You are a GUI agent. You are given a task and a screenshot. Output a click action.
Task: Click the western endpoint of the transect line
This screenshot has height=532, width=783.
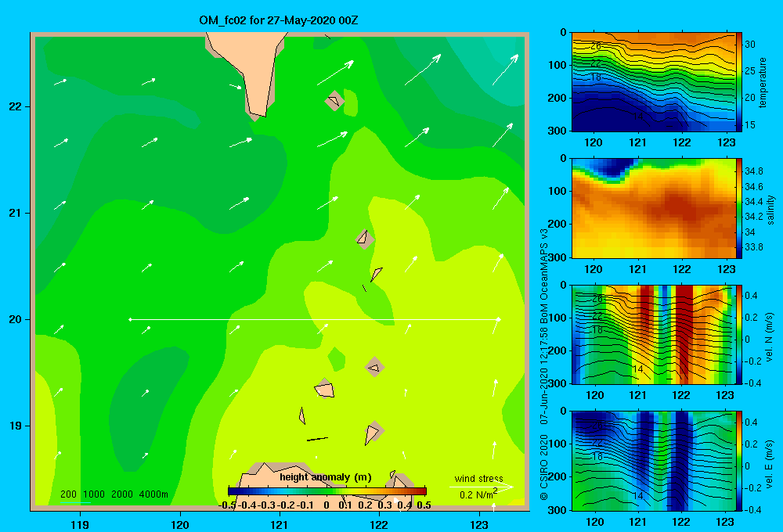click(130, 319)
